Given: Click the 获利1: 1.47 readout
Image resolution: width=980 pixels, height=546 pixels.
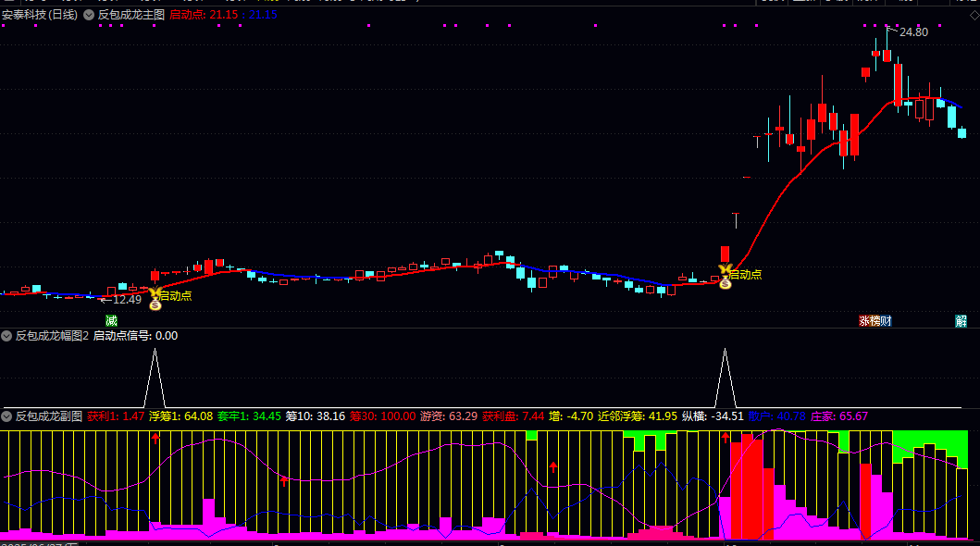Looking at the screenshot, I should coord(116,416).
